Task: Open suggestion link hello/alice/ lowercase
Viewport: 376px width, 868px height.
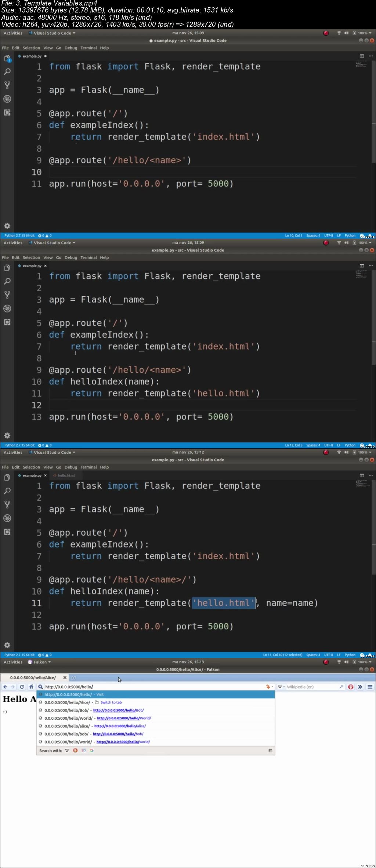Action: click(120, 726)
